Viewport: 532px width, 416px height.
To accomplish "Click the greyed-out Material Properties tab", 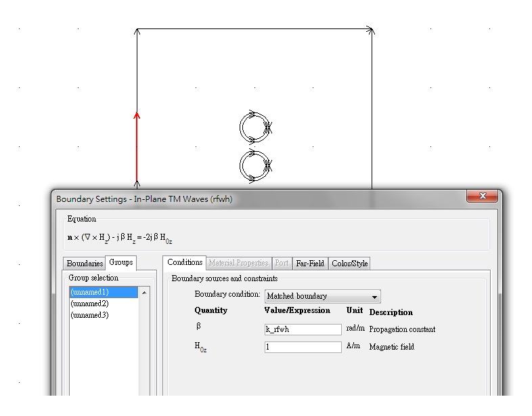I will point(238,263).
